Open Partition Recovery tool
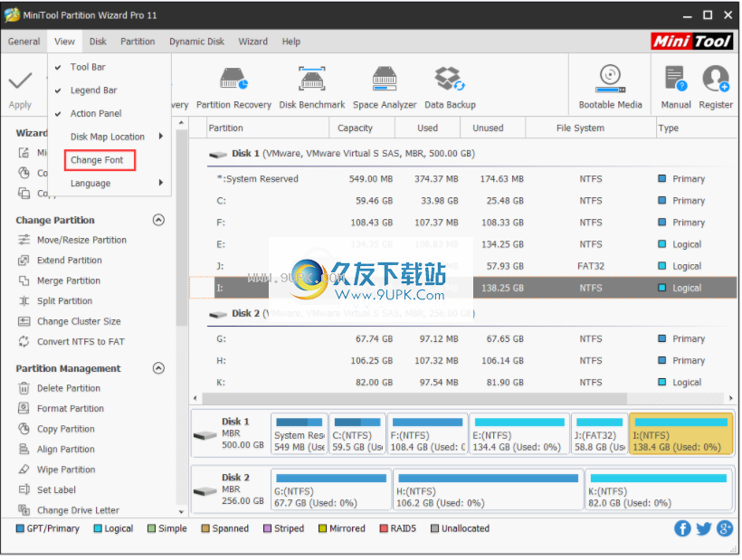 pyautogui.click(x=233, y=88)
